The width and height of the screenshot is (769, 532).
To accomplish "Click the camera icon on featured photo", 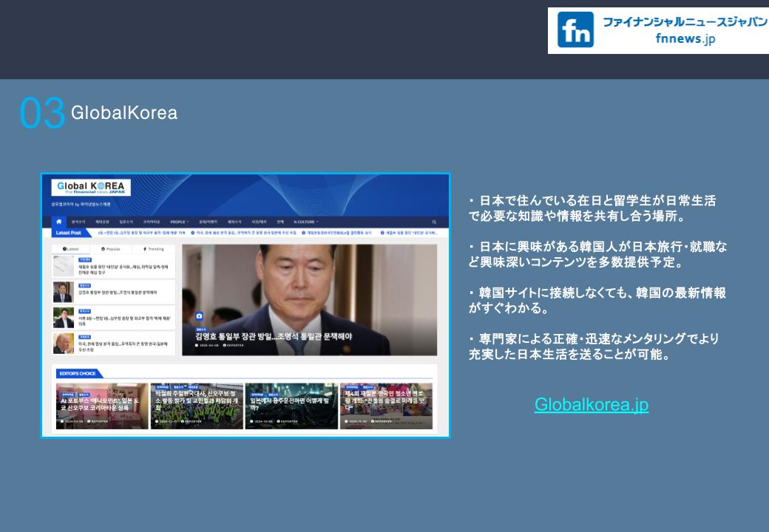I will pyautogui.click(x=200, y=316).
